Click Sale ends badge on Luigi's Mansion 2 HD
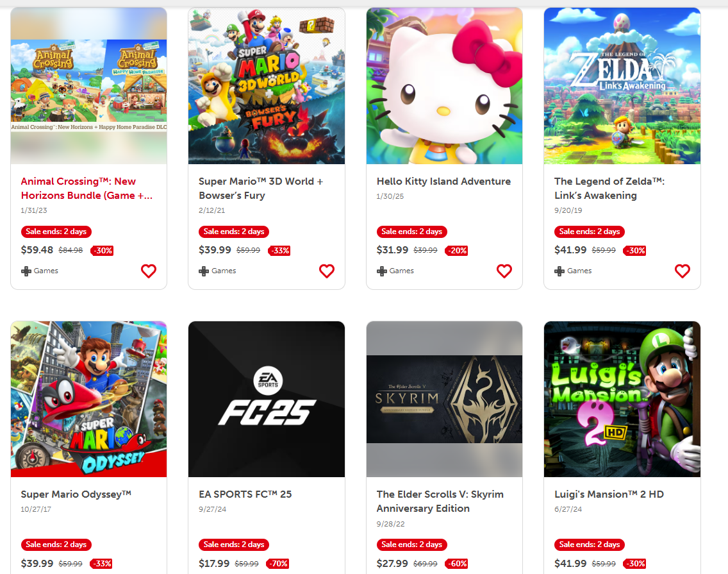728x574 pixels. [x=589, y=544]
